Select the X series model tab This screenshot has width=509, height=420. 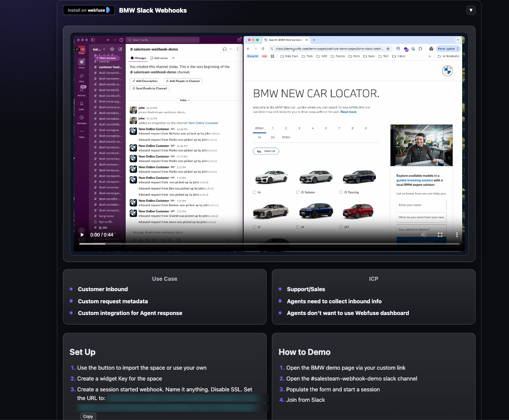365,128
